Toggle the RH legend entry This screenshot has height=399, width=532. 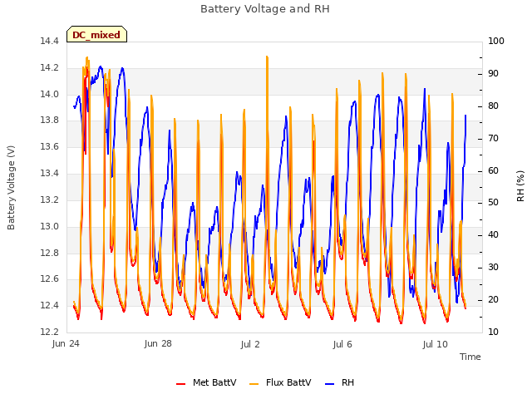tap(339, 382)
